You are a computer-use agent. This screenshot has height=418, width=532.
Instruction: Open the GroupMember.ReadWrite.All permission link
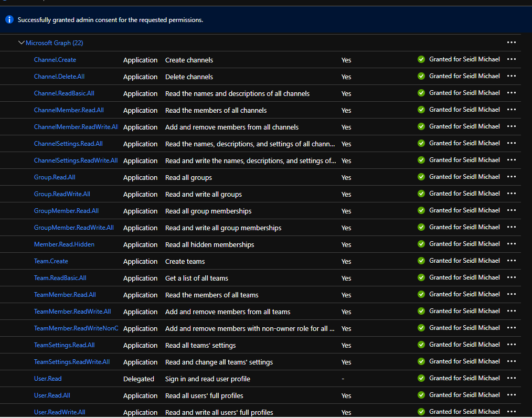point(74,228)
